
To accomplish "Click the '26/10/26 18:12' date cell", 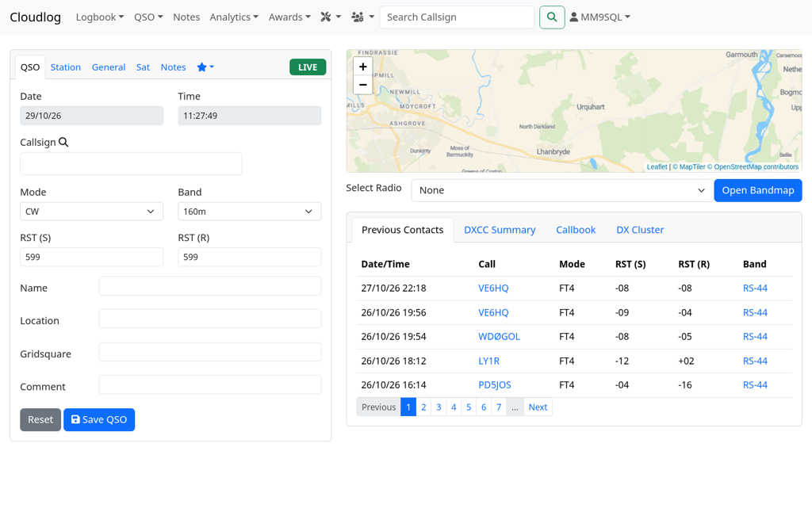I will (x=393, y=361).
